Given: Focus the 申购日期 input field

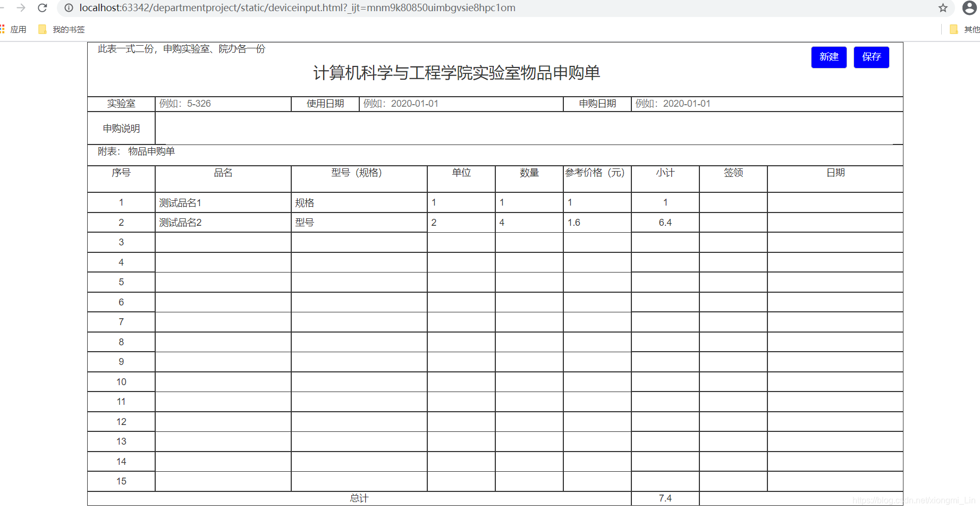Looking at the screenshot, I should [x=767, y=104].
